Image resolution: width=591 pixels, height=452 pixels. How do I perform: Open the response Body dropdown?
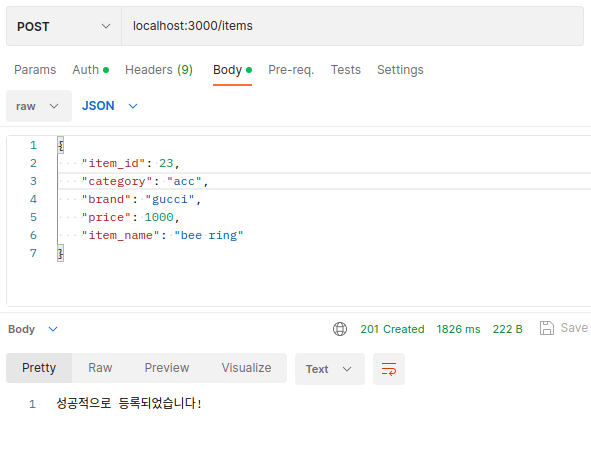pos(33,329)
